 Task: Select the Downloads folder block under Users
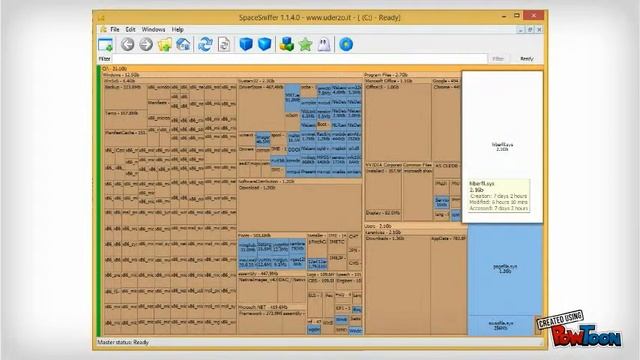[x=398, y=285]
